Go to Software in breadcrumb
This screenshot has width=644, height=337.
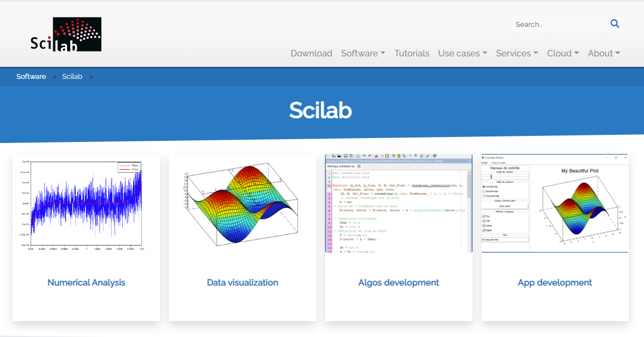(x=31, y=76)
